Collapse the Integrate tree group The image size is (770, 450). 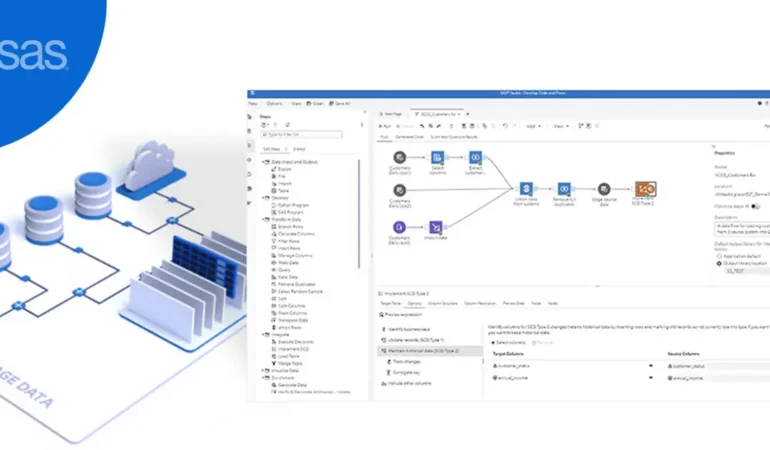263,335
